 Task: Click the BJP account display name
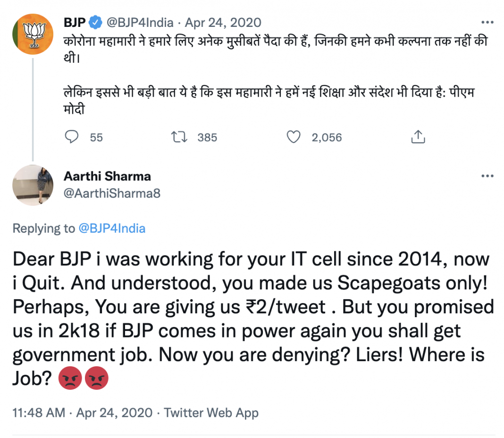click(75, 22)
